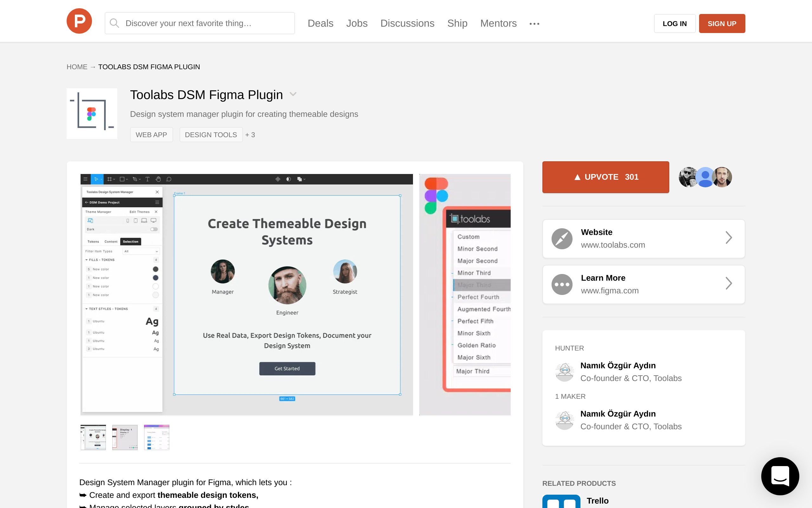Open the more options ellipsis in navigation
The height and width of the screenshot is (508, 812).
pyautogui.click(x=534, y=23)
